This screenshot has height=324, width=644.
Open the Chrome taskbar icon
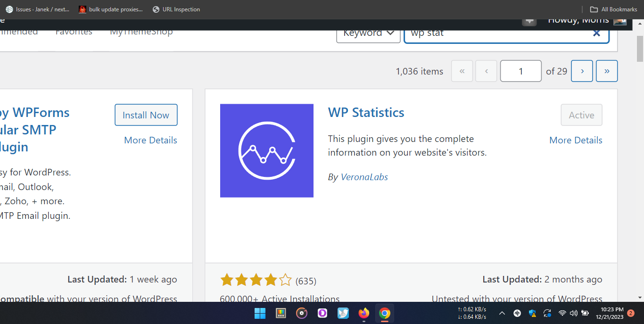(385, 313)
